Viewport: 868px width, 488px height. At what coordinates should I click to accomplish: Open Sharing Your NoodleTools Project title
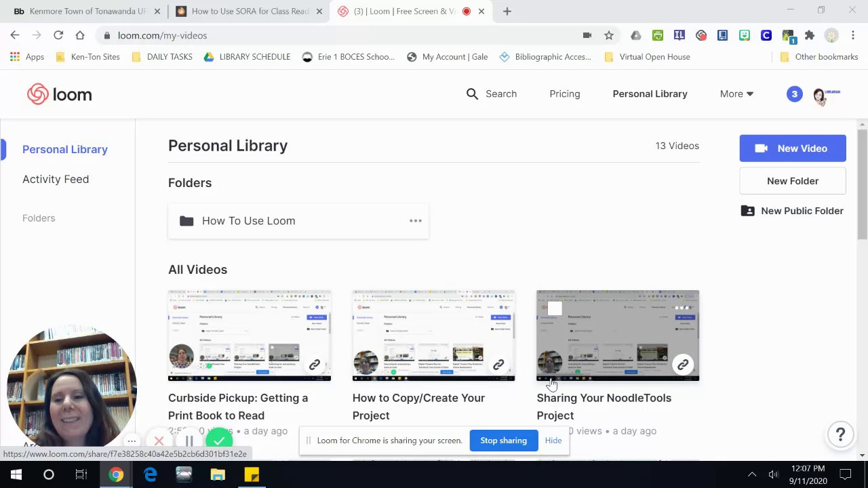click(x=604, y=407)
